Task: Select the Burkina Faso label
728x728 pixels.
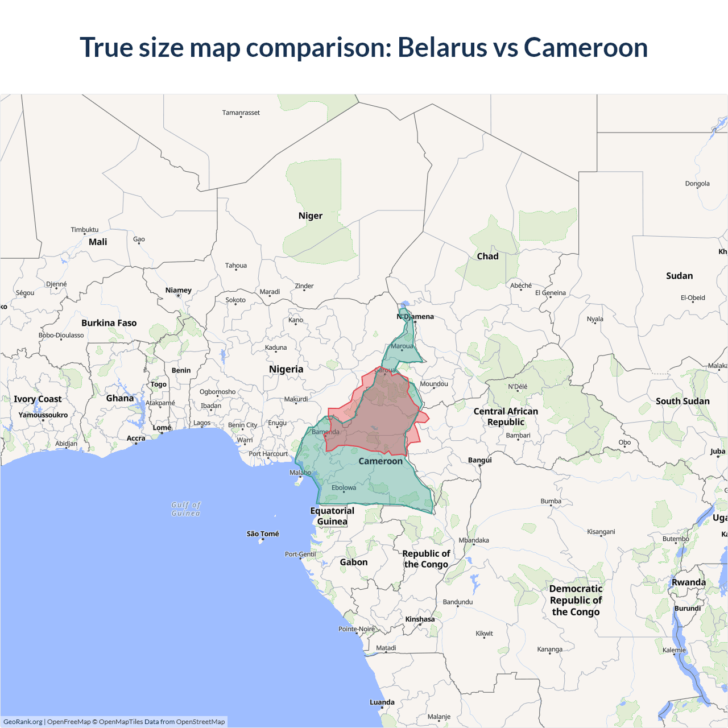Action: pyautogui.click(x=109, y=323)
